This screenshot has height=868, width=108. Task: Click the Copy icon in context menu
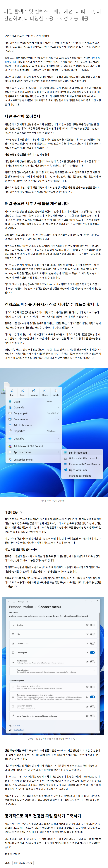[x=23, y=391]
